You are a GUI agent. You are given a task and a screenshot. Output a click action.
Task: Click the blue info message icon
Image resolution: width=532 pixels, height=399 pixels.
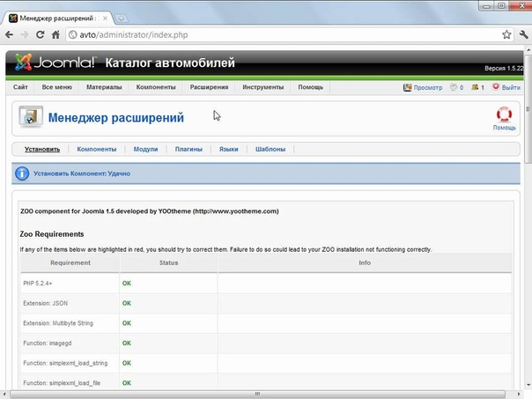coord(23,174)
